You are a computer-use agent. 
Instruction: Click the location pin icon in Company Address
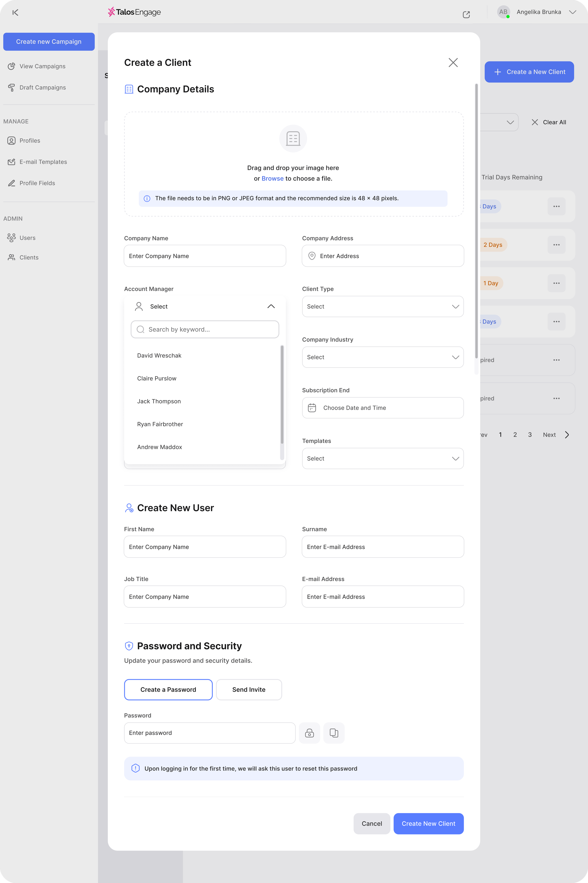[x=312, y=256]
